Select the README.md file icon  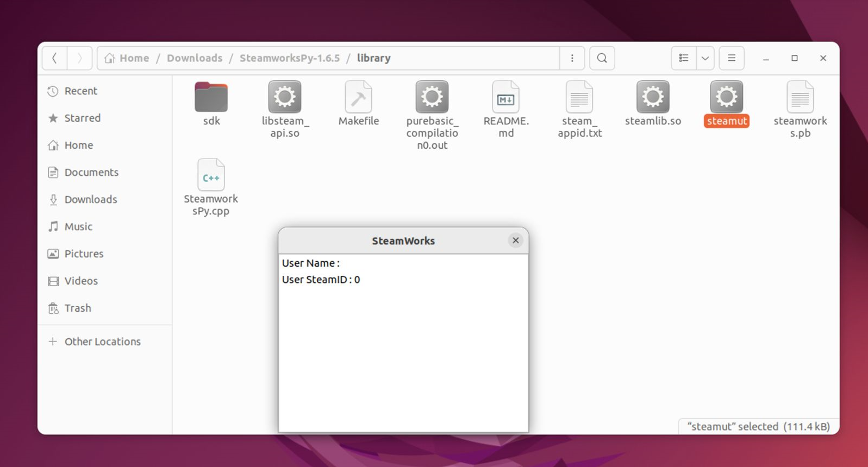click(x=506, y=97)
